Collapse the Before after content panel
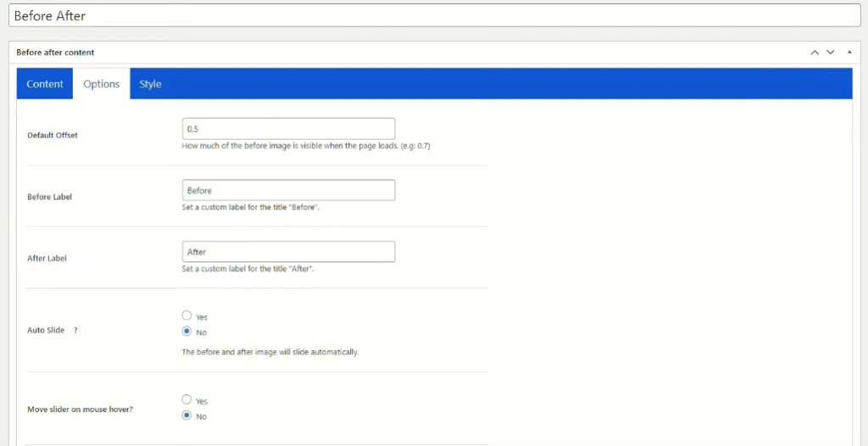Screen dimensions: 868x446 click(849, 52)
